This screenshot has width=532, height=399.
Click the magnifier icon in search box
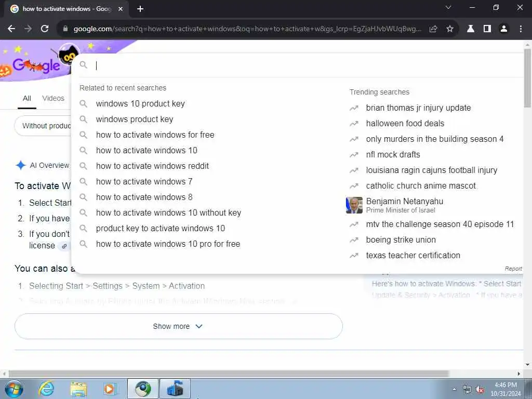pos(84,65)
